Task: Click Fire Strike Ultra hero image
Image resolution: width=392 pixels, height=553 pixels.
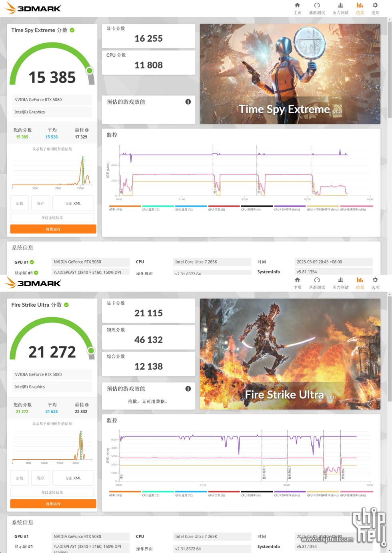Action: point(290,354)
